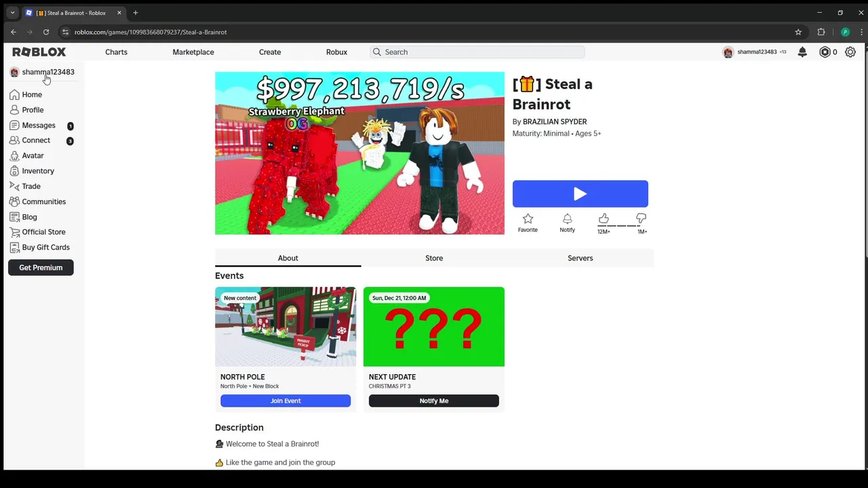Open the settings gear icon

pos(850,52)
